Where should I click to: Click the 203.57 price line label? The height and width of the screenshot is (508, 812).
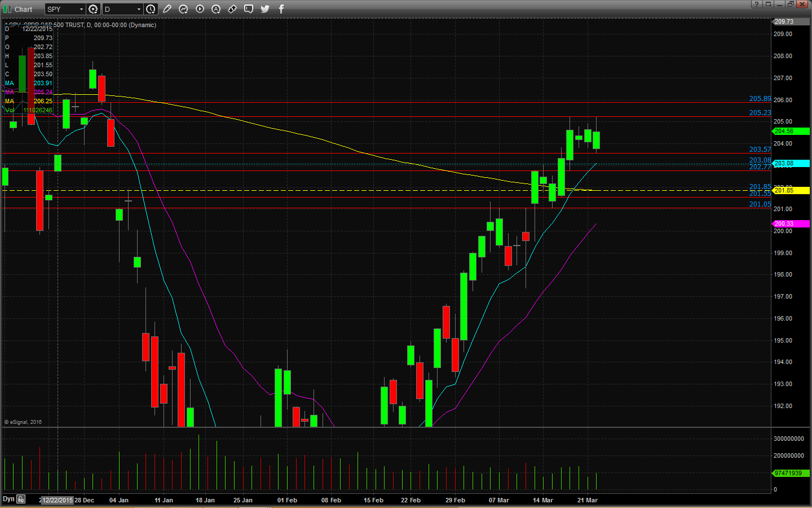[760, 150]
